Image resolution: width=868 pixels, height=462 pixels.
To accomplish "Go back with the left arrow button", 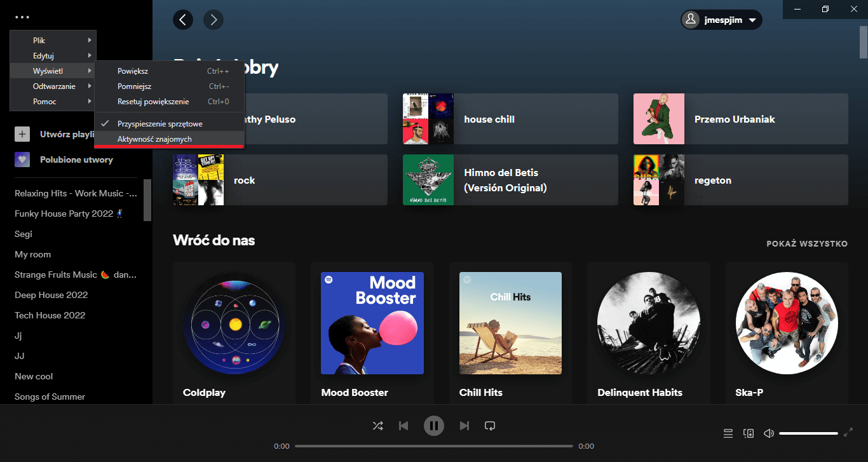I will coord(183,20).
